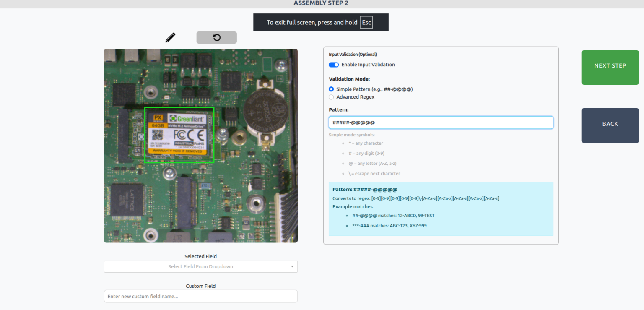Click the Pattern input showing #####-@@@@@
The height and width of the screenshot is (310, 644).
[x=441, y=122]
